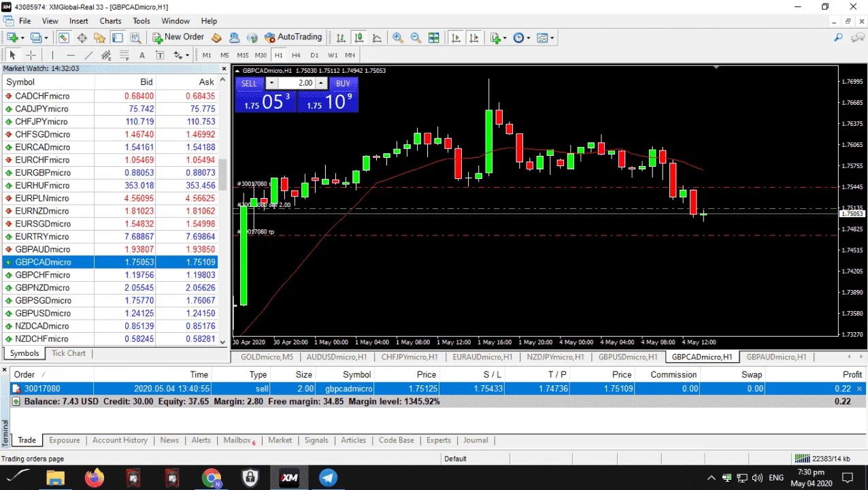Toggle the Data Window crosshair-circle icon
Viewport: 868px width, 490px height.
pos(82,37)
